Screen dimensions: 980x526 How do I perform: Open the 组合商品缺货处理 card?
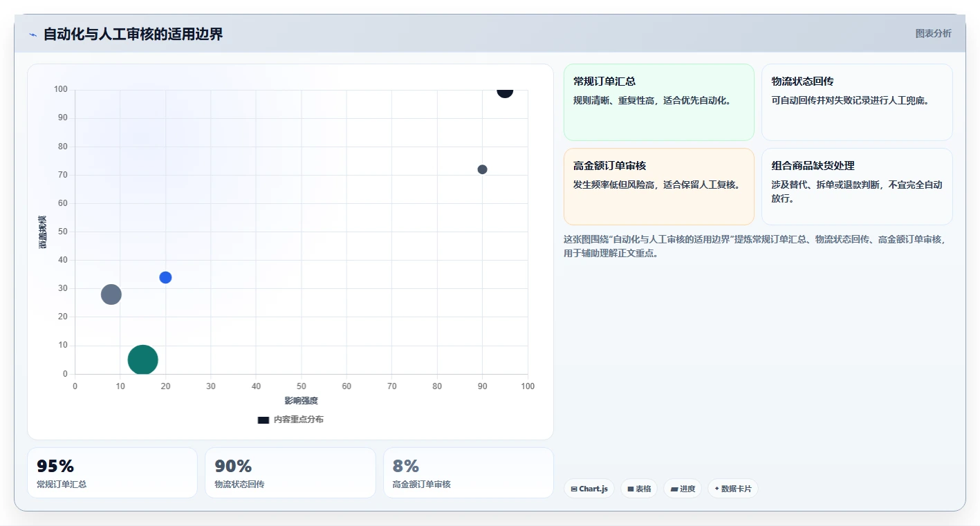857,187
